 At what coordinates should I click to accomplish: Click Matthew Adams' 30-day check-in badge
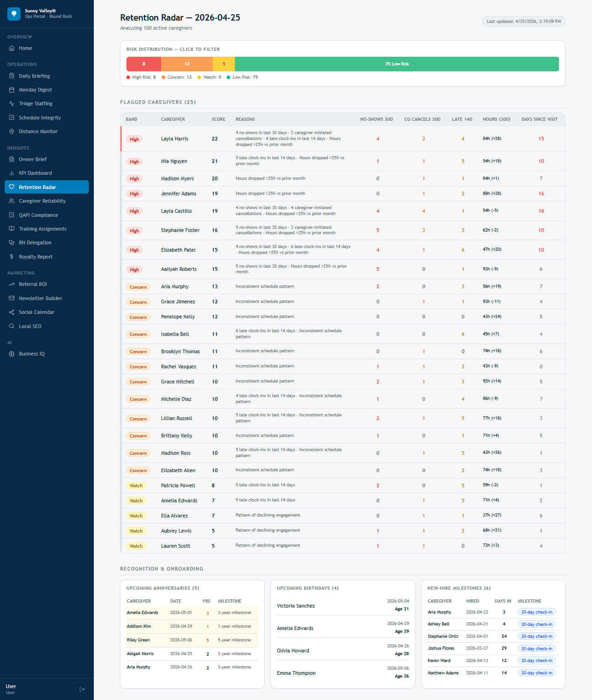click(537, 673)
